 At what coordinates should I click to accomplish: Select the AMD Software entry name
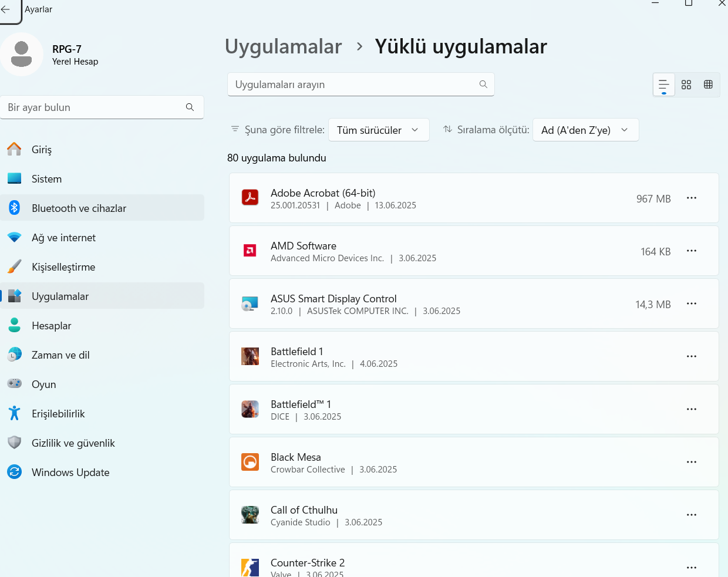click(x=304, y=245)
